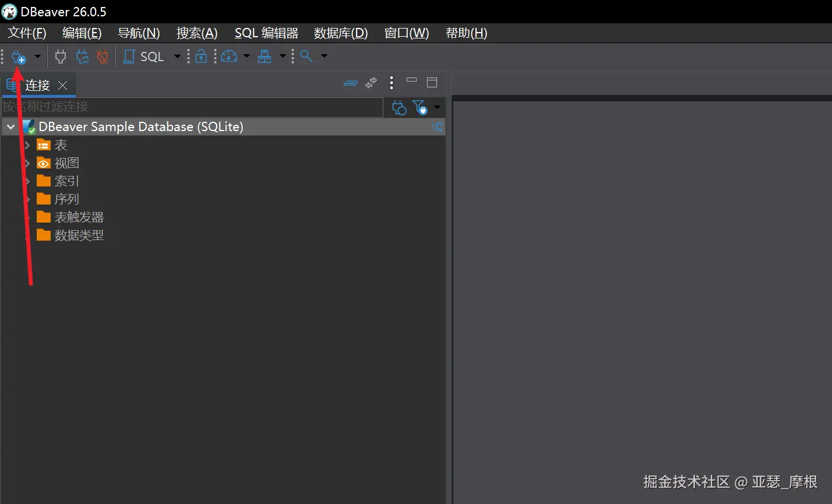
Task: Select the 连接 navigator tab
Action: pos(37,86)
